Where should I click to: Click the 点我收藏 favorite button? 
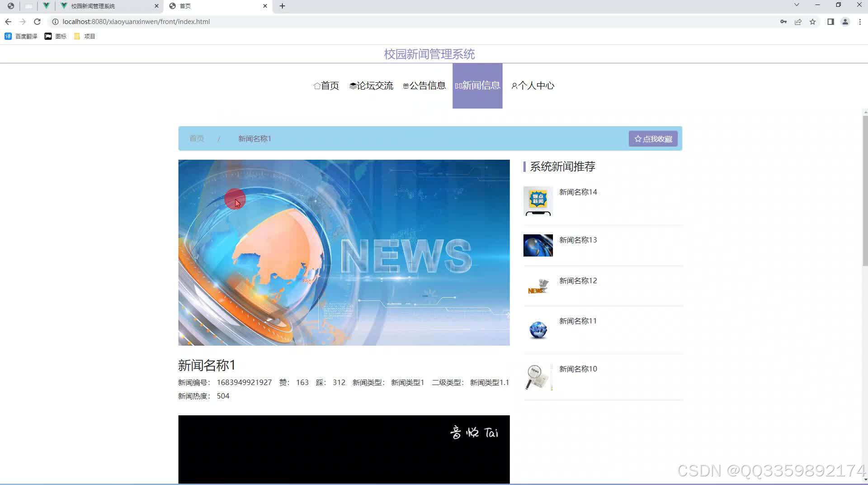(x=653, y=139)
